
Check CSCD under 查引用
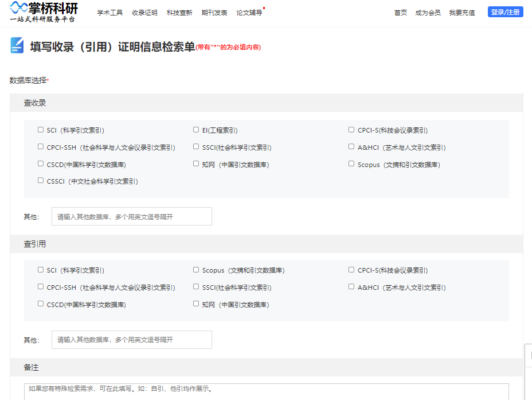pyautogui.click(x=41, y=304)
